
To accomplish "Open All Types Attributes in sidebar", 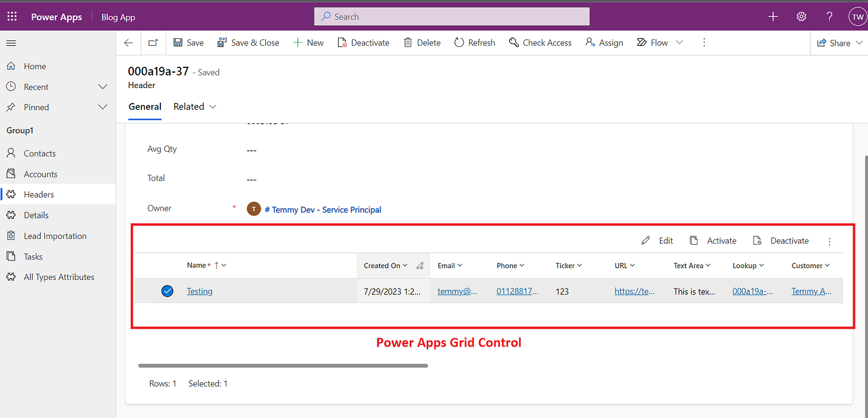I will 58,277.
